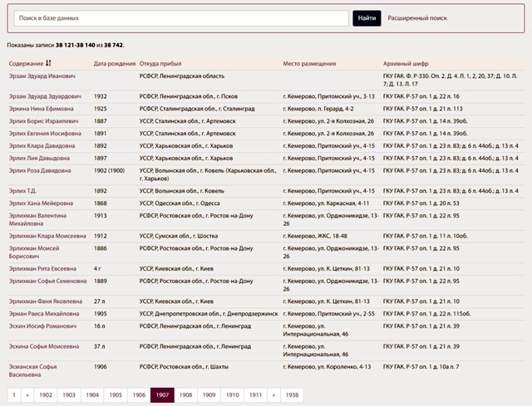The width and height of the screenshot is (532, 406).
Task: Open record Эрлихман Моисей Борисович
Action: point(34,252)
